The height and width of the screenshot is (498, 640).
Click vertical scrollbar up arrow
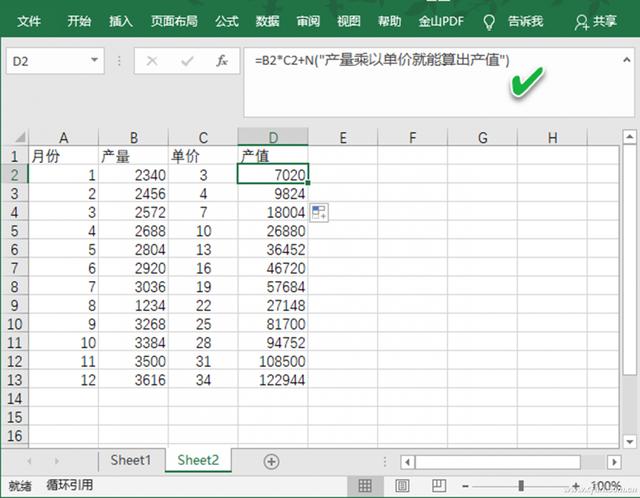point(630,137)
